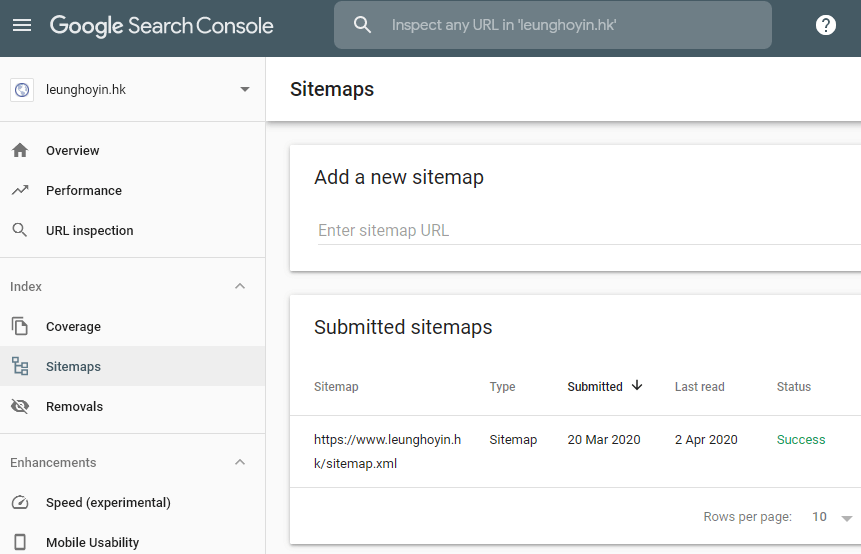
Task: Open the sitemap.xml row URL
Action: click(x=388, y=451)
